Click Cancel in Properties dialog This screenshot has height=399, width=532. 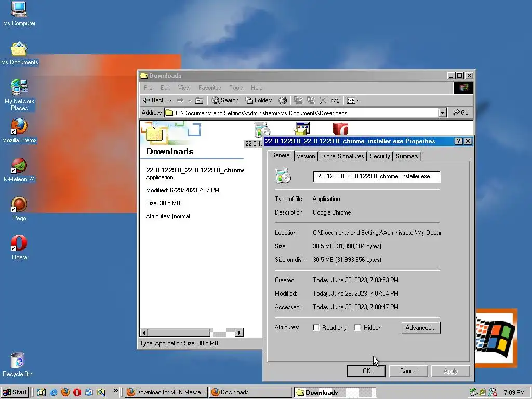pos(408,371)
